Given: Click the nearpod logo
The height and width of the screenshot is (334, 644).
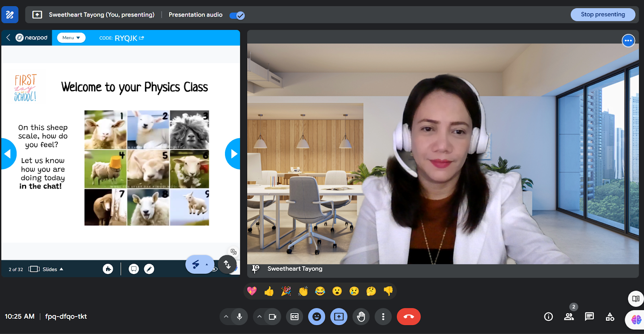Looking at the screenshot, I should [31, 37].
